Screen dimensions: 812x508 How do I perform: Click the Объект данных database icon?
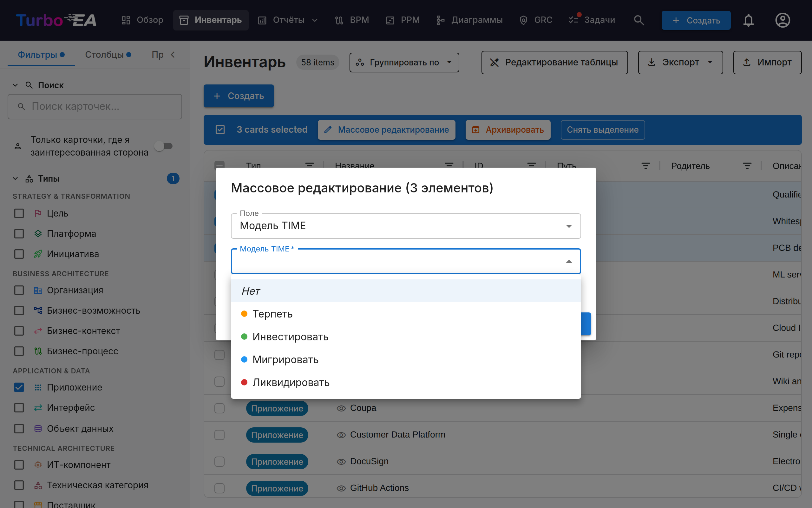[x=38, y=428]
